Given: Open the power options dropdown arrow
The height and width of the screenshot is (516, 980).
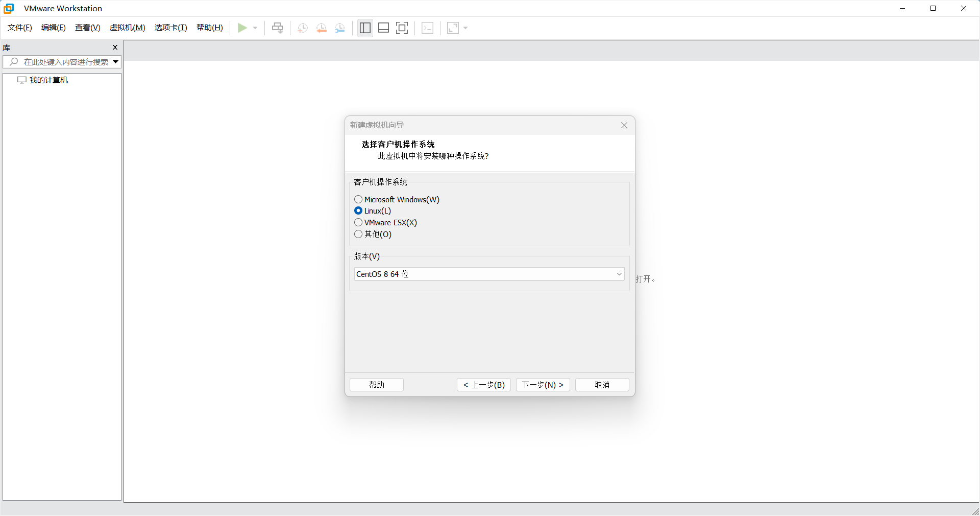Looking at the screenshot, I should (x=255, y=28).
